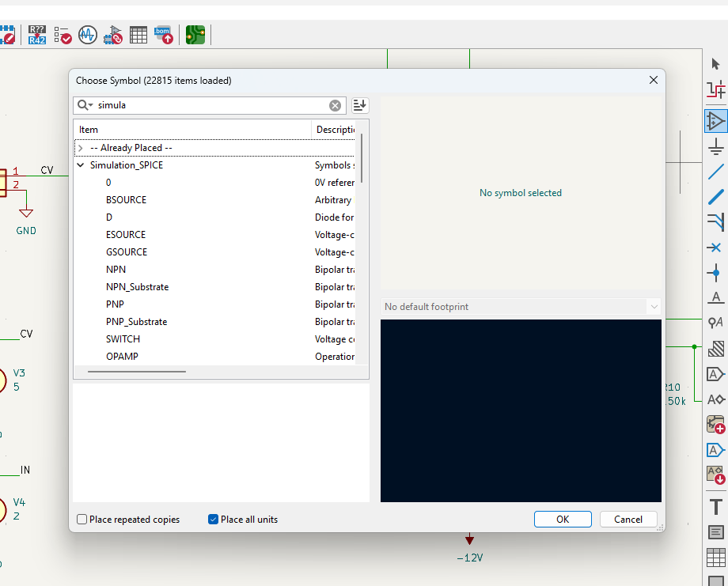Select the ESOURCE symbol
Screen dimensions: 728x586
click(214, 235)
